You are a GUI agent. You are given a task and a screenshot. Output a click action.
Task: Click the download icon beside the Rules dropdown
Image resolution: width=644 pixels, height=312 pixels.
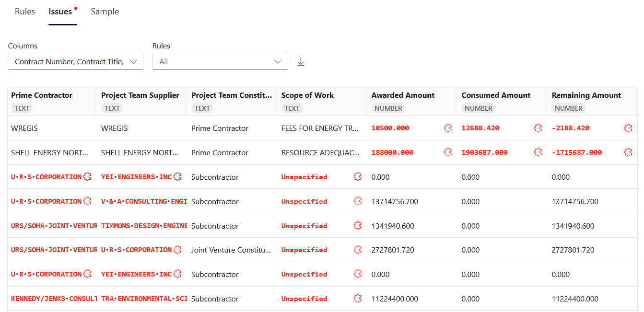click(x=301, y=61)
